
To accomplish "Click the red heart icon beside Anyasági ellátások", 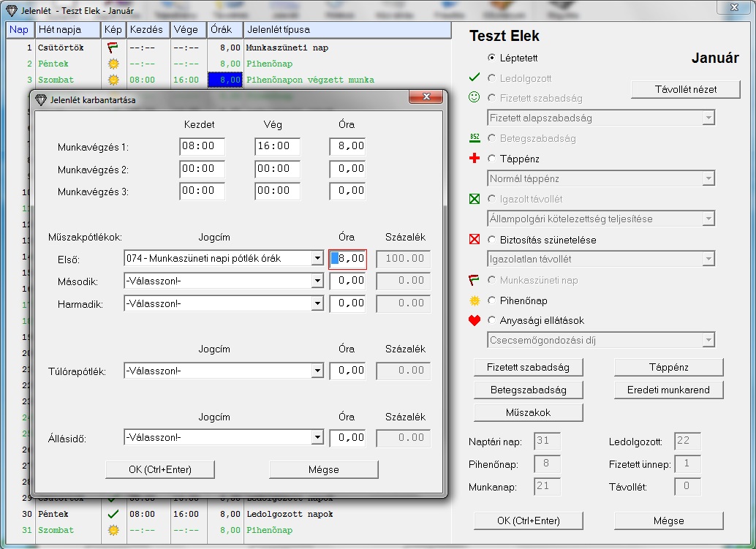I will coord(475,320).
